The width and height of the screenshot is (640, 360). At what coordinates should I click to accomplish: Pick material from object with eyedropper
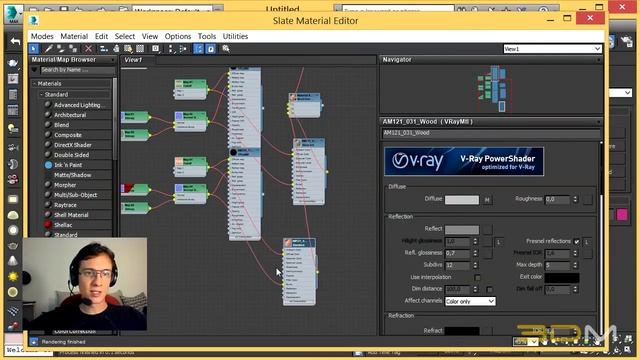pyautogui.click(x=48, y=49)
